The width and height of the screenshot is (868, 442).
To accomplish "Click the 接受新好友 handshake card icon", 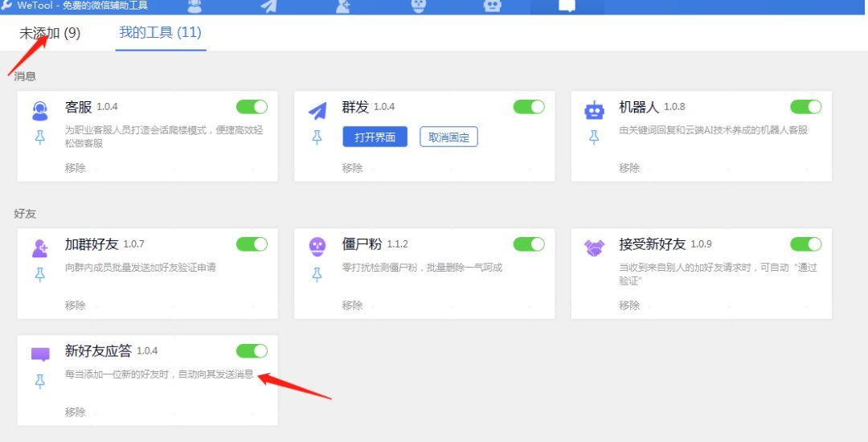I will click(595, 248).
